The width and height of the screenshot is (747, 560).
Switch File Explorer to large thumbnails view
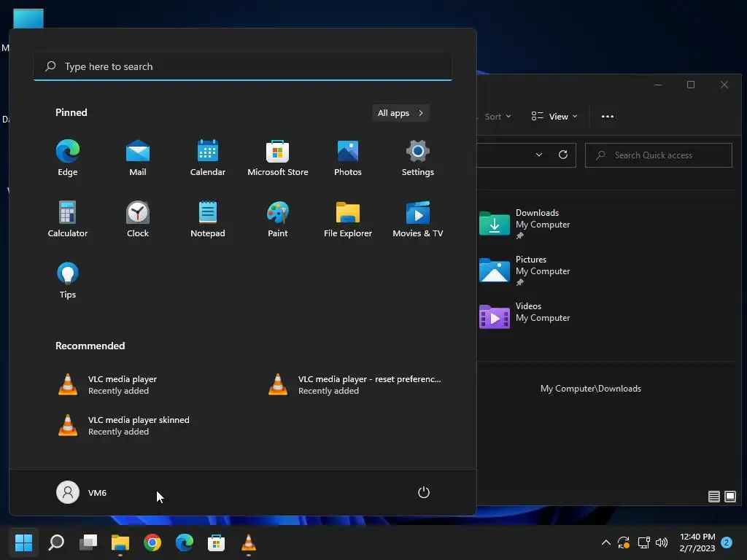(x=729, y=497)
